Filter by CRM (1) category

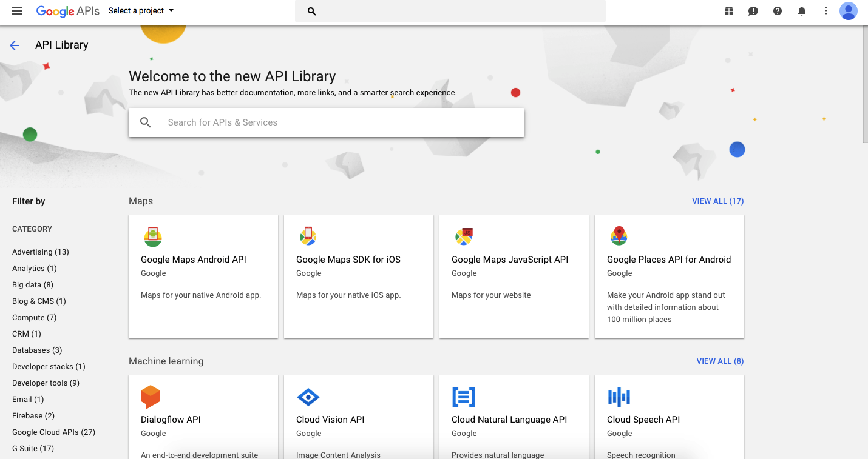click(x=27, y=334)
